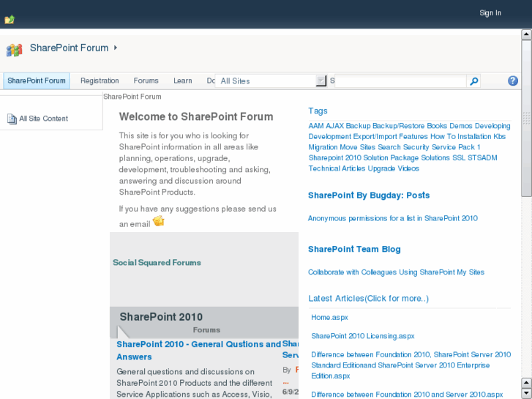Click the scrollbar up arrow button
Viewport: 532px width, 399px height.
point(526,34)
